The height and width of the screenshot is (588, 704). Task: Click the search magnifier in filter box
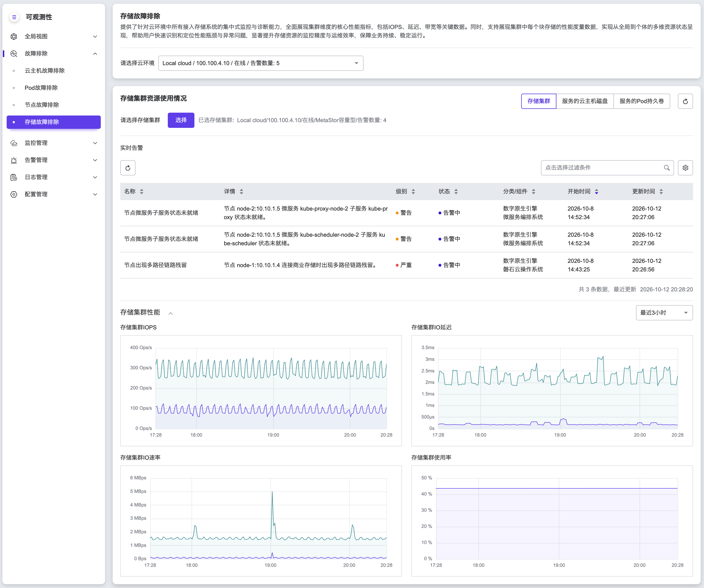pos(666,168)
